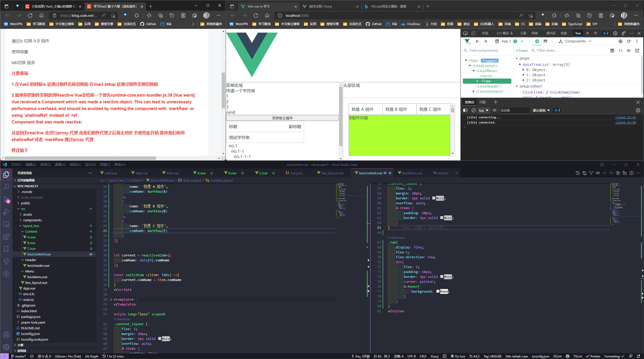Screen dimensions: 644x359
Task: Click console 筛选器 filter input
Action: pyautogui.click(x=515, y=110)
